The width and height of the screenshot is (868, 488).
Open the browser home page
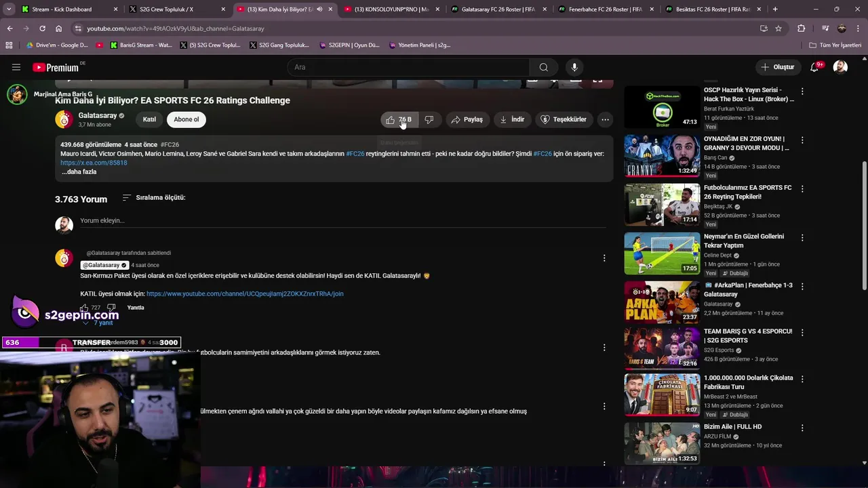58,28
